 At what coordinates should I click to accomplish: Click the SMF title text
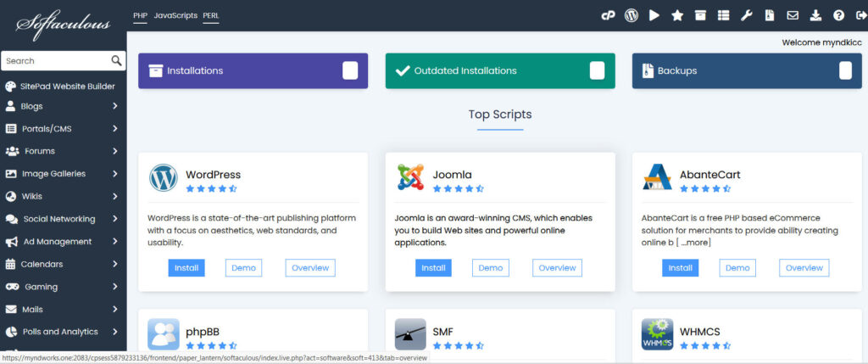point(442,332)
